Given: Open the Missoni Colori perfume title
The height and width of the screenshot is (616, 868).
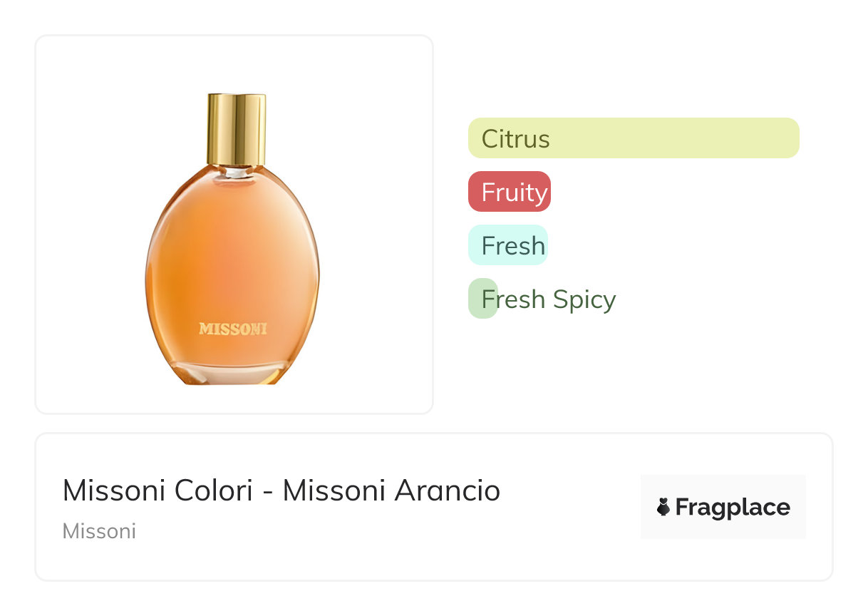Looking at the screenshot, I should [281, 491].
